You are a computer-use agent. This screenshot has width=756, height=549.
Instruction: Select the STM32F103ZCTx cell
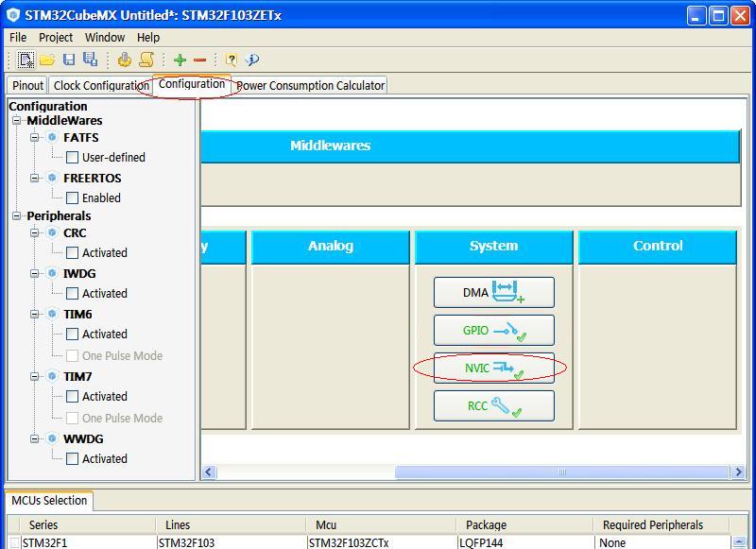click(x=381, y=542)
